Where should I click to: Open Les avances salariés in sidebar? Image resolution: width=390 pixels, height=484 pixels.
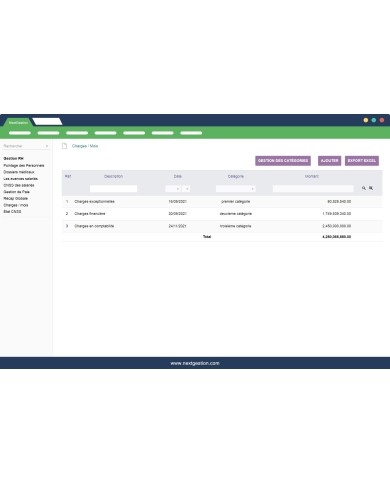[x=21, y=179]
